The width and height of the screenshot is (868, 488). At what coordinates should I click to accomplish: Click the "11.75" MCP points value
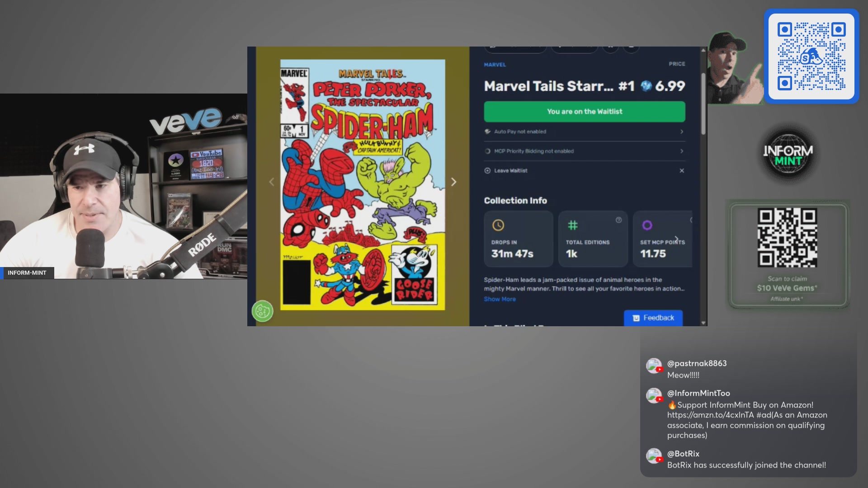point(653,254)
